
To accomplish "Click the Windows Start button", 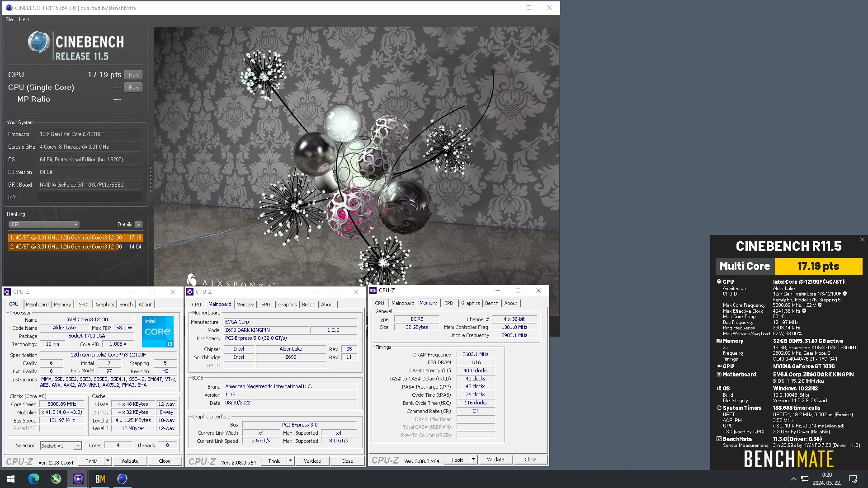I will tap(11, 479).
